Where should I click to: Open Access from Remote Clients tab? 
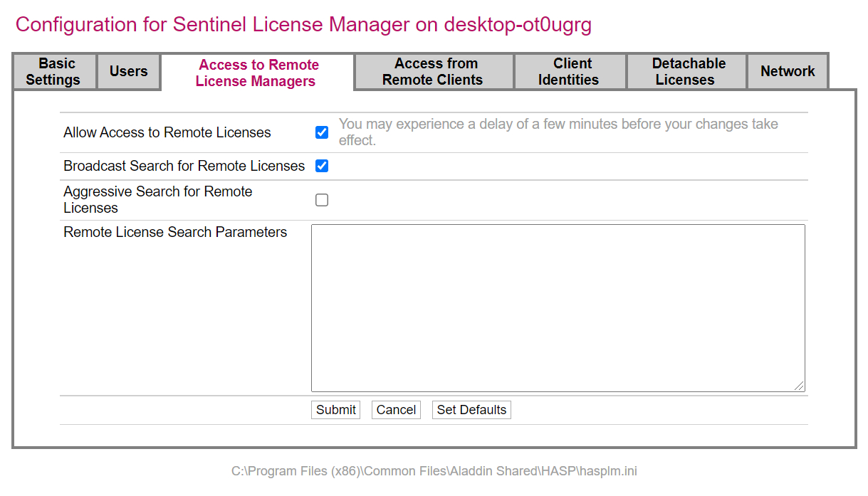point(434,72)
